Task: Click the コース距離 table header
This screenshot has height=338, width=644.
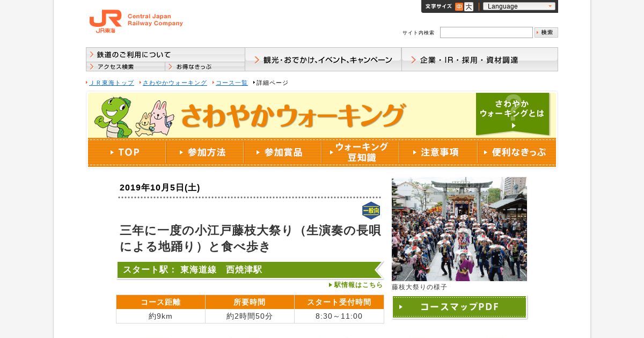Action: click(160, 302)
